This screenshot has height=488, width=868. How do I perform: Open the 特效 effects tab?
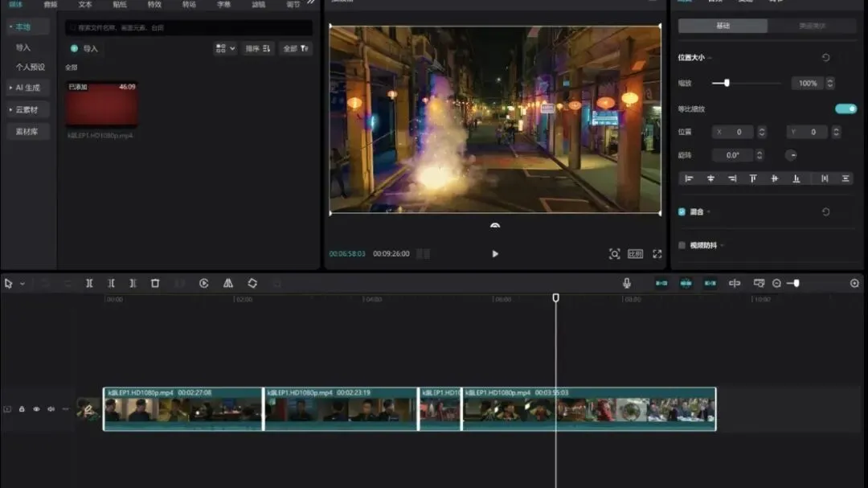coord(154,4)
